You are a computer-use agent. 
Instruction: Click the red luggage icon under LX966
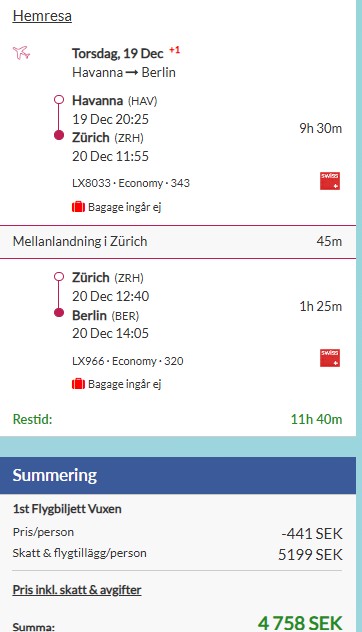78,384
